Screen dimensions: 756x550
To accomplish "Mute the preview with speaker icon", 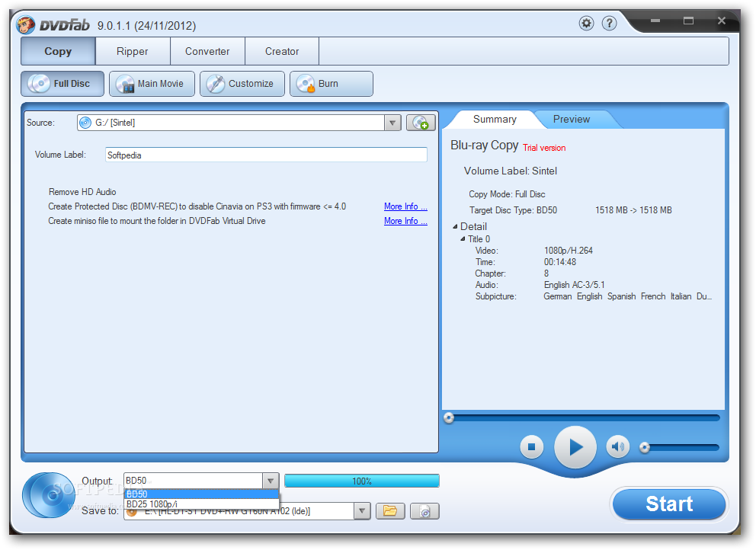I will (617, 447).
